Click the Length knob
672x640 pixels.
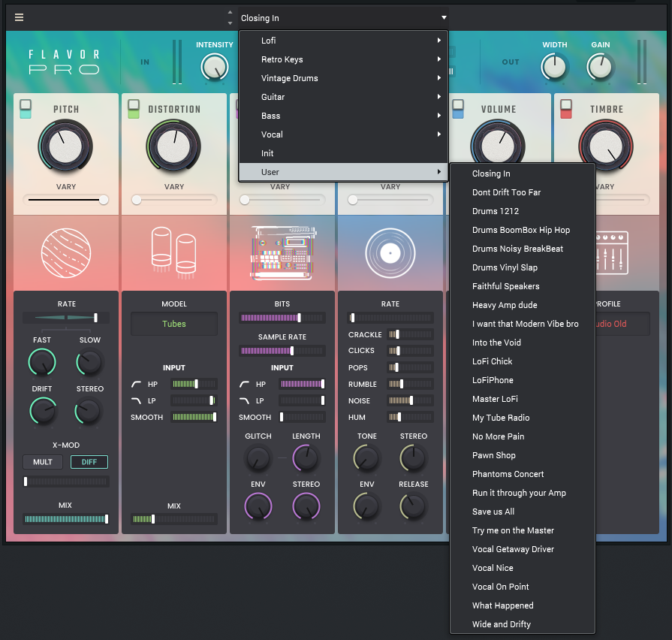coord(306,458)
